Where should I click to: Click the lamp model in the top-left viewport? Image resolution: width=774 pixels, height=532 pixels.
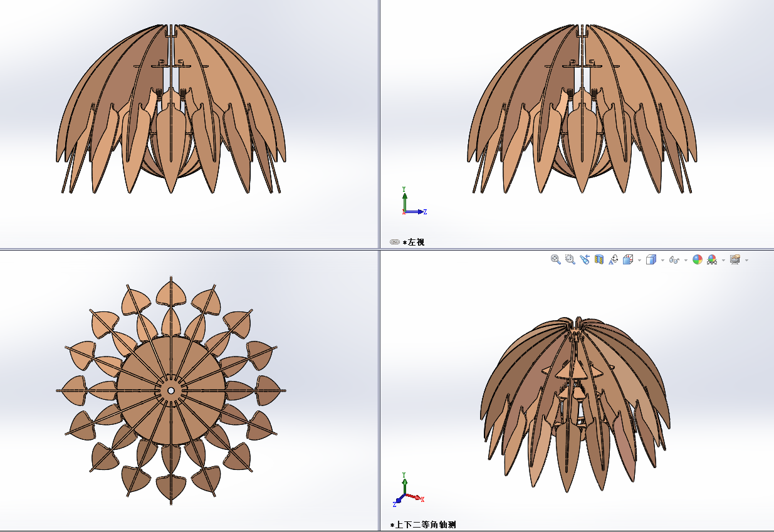point(171,108)
